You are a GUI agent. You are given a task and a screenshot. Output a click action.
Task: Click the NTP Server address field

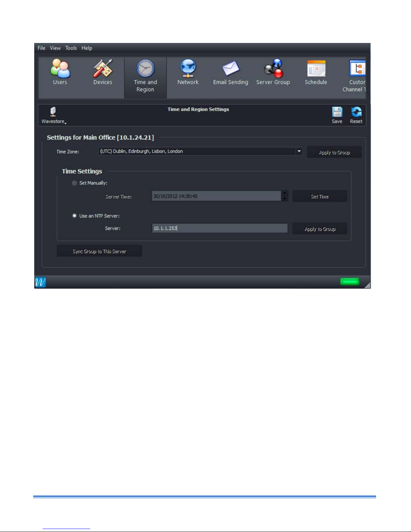(x=220, y=228)
